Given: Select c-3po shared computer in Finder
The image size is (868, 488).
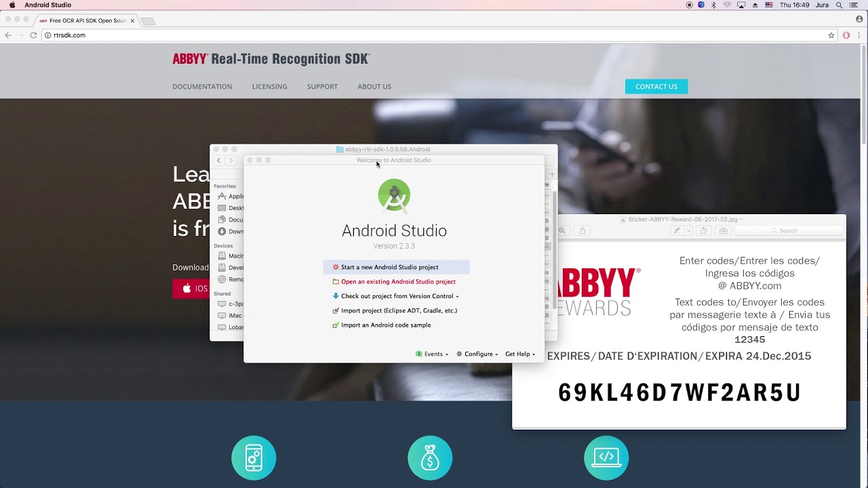Looking at the screenshot, I should coord(230,304).
